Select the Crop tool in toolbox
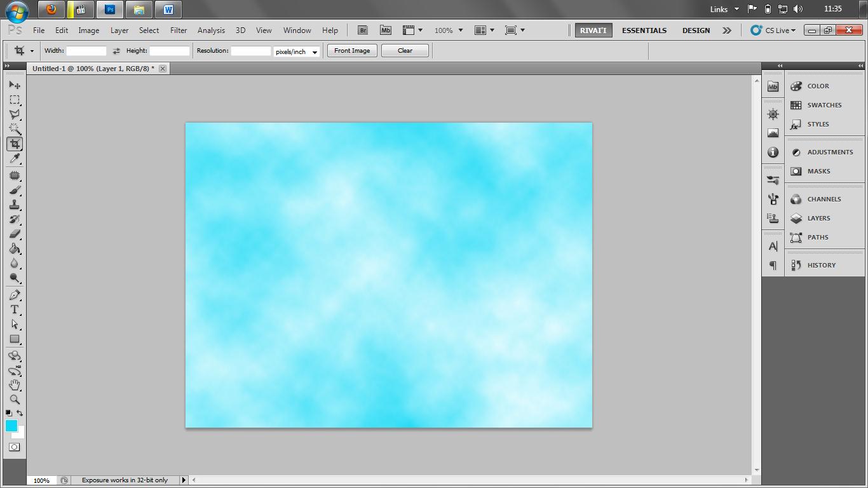 pos(15,144)
